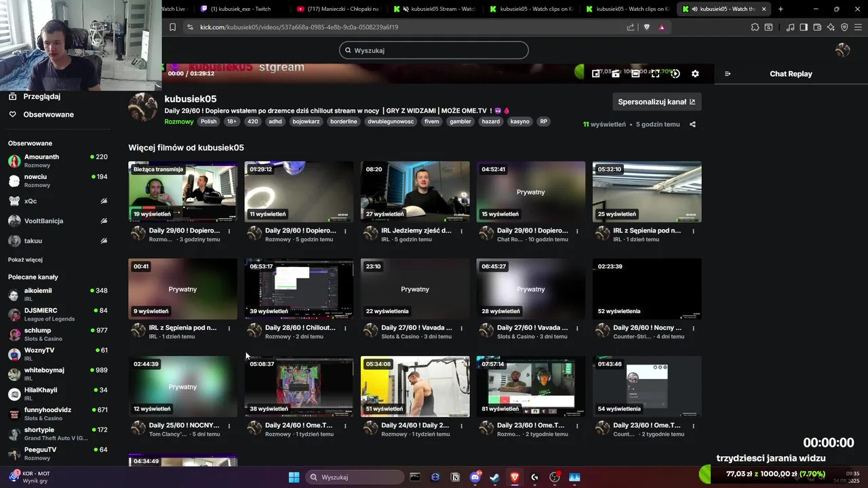Expand 'Pokaż więcej' in followed channels
Viewport: 868px width, 488px height.
(25, 260)
